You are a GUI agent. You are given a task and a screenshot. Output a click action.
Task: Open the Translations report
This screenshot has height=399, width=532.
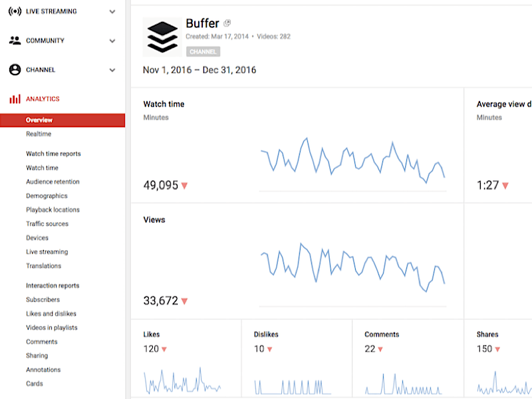(x=43, y=265)
